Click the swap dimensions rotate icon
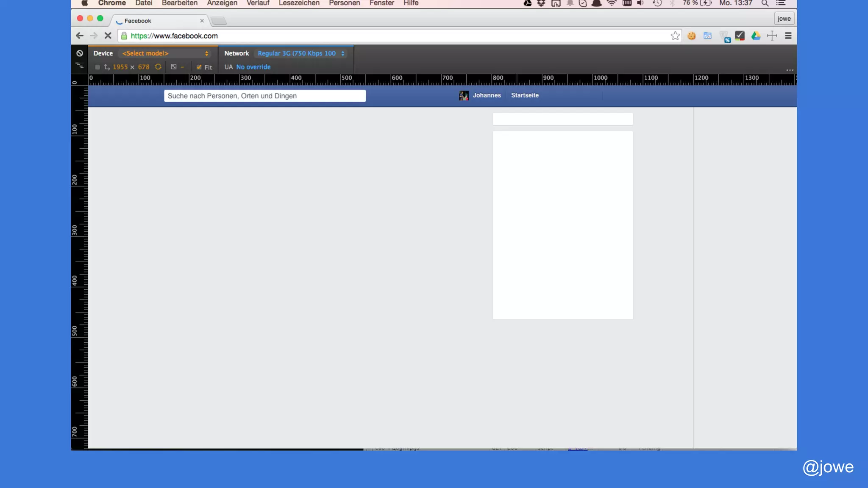The image size is (868, 488). click(158, 67)
